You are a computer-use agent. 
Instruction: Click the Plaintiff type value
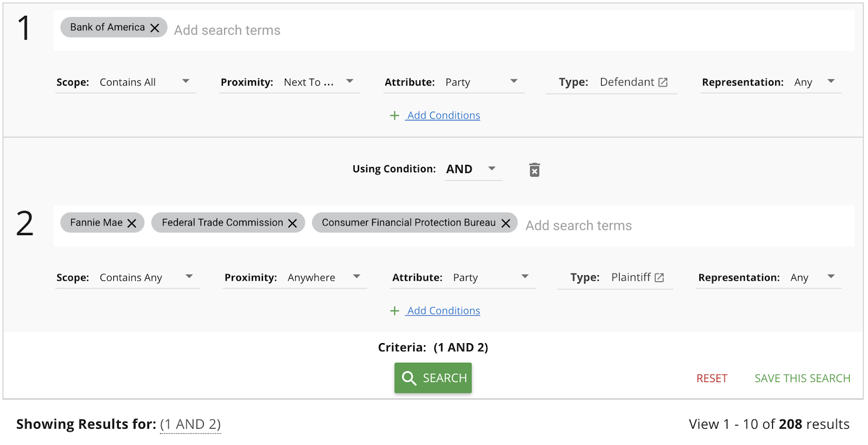630,277
